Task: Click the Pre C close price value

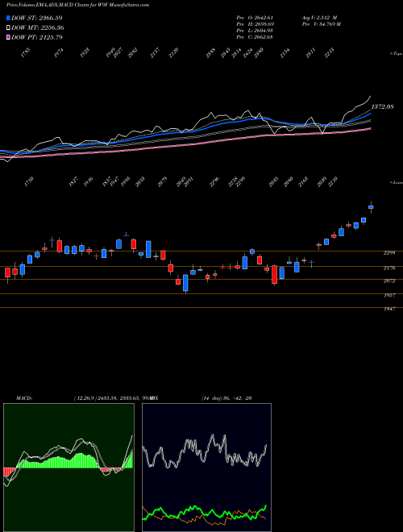Action: click(264, 37)
